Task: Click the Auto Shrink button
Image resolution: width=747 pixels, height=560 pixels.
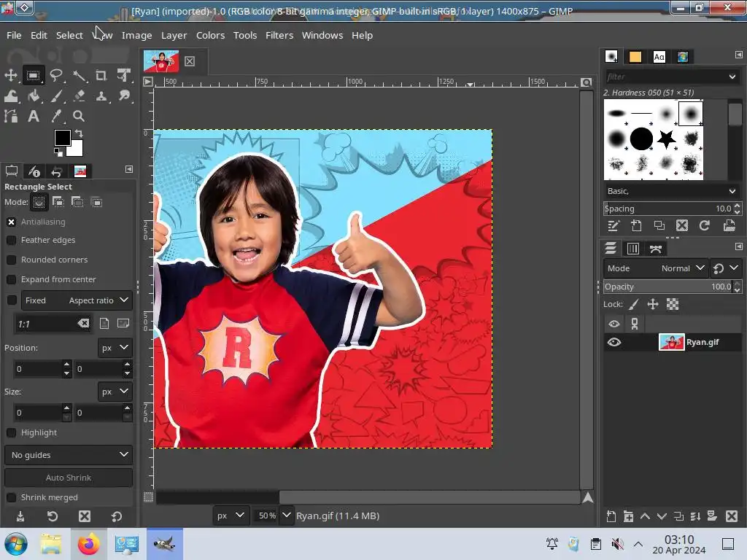Action: [x=69, y=478]
